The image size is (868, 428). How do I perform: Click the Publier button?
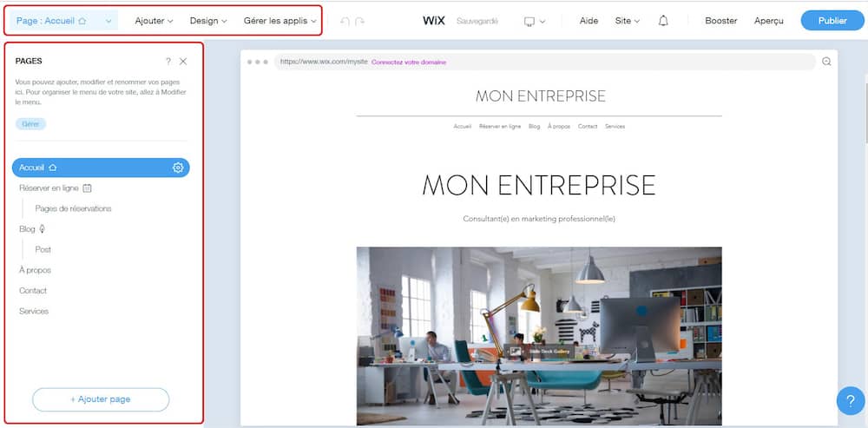point(832,21)
